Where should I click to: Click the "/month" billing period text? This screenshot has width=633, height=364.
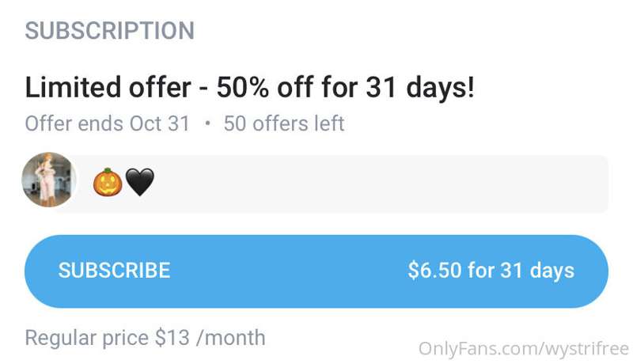pyautogui.click(x=231, y=337)
